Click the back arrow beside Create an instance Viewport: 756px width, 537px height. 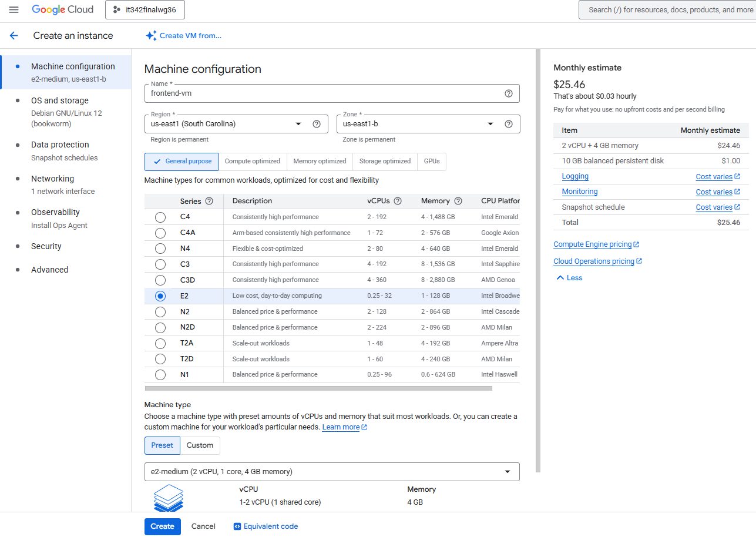14,36
